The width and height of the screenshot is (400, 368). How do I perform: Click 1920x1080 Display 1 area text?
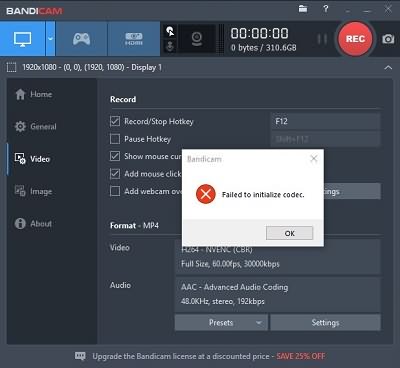pyautogui.click(x=92, y=68)
